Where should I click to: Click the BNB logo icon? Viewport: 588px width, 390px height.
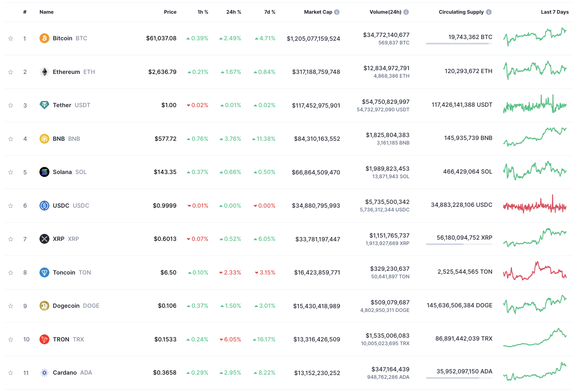point(44,139)
